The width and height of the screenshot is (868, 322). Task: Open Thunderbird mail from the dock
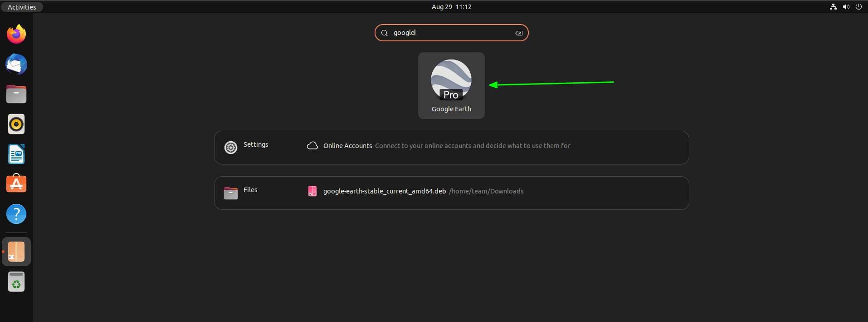tap(16, 64)
